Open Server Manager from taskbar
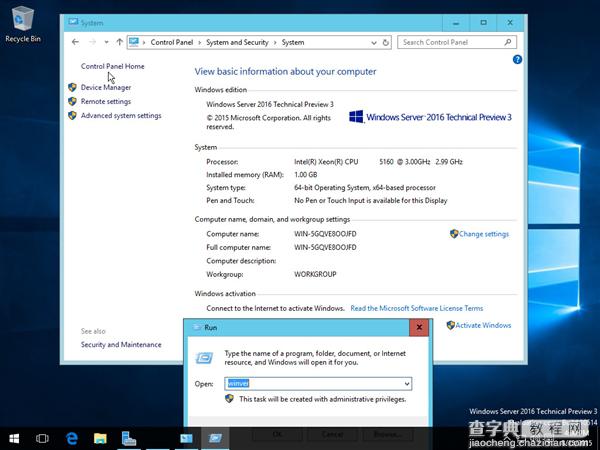 pyautogui.click(x=129, y=438)
